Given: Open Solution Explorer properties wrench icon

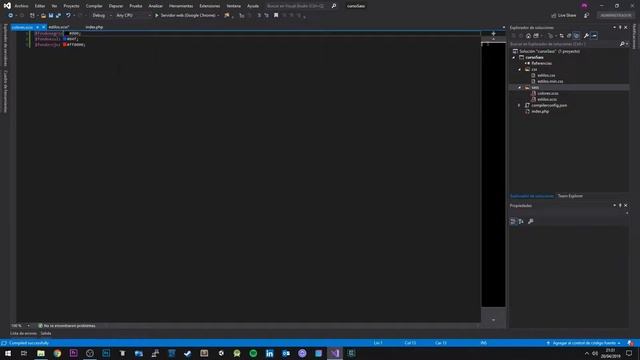Looking at the screenshot, I should (x=586, y=36).
